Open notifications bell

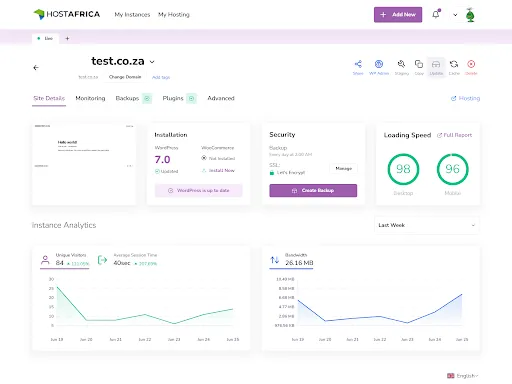[436, 14]
